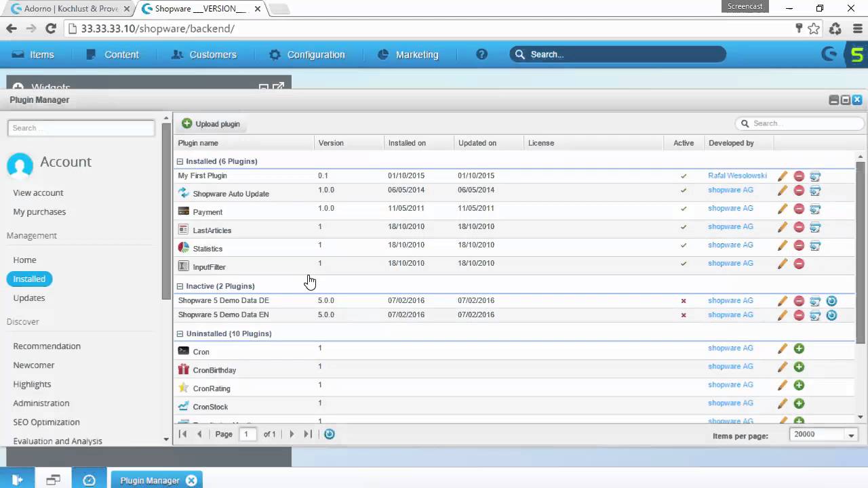Collapse the Inactive (2 Plugins) group
Image resolution: width=868 pixels, height=488 pixels.
(x=180, y=286)
